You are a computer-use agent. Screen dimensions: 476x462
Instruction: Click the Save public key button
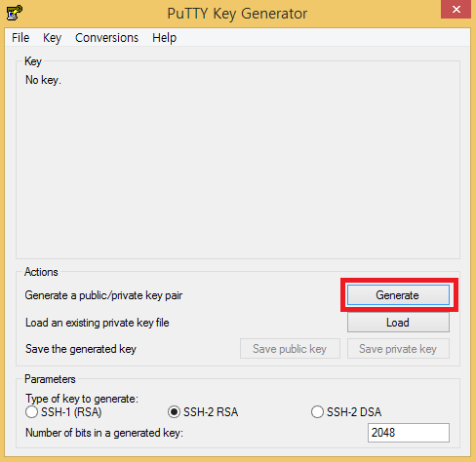point(290,349)
